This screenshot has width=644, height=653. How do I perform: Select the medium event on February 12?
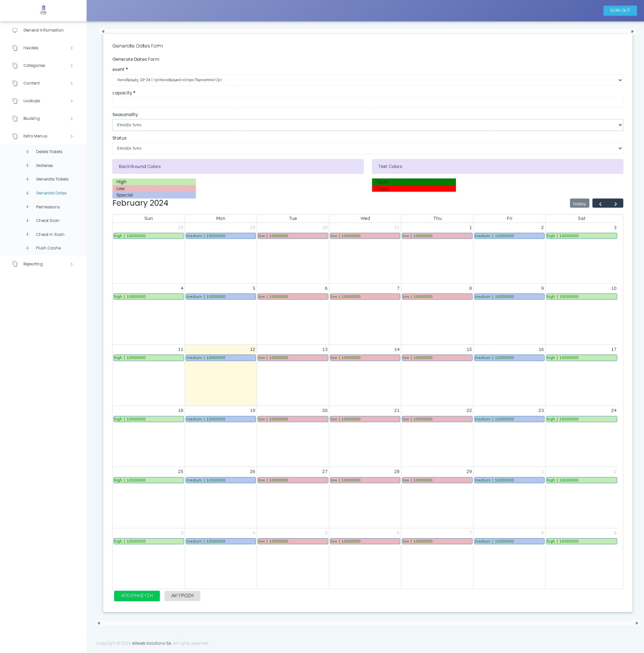220,358
